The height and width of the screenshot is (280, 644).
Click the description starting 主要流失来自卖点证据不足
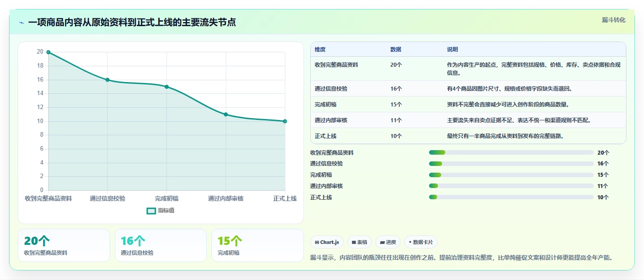(519, 120)
